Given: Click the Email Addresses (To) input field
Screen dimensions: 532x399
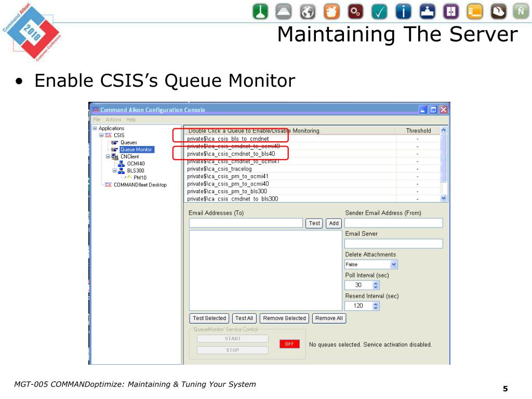Looking at the screenshot, I should click(x=246, y=223).
